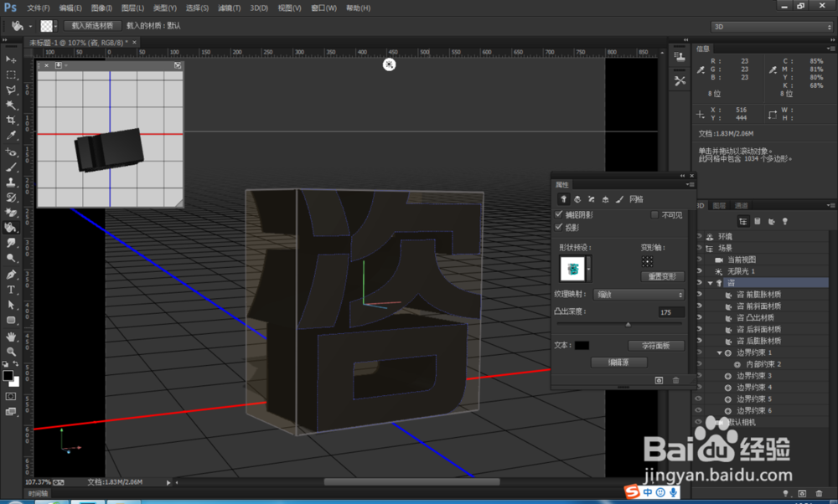Click the Zoom tool in the toolbar

[11, 352]
